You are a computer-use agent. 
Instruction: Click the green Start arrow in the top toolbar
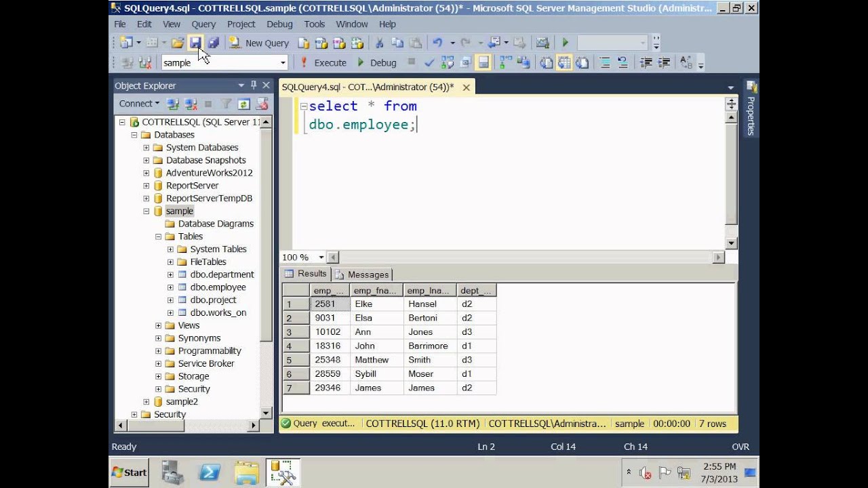click(x=565, y=43)
